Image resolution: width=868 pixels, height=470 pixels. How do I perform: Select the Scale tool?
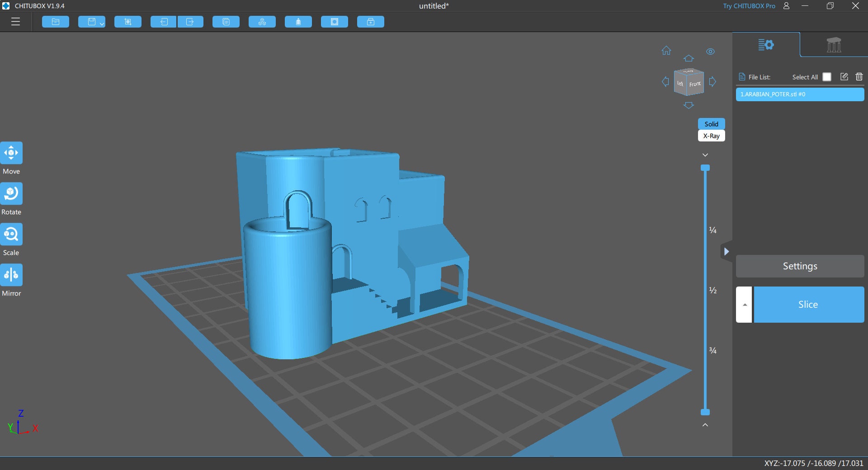click(x=11, y=234)
